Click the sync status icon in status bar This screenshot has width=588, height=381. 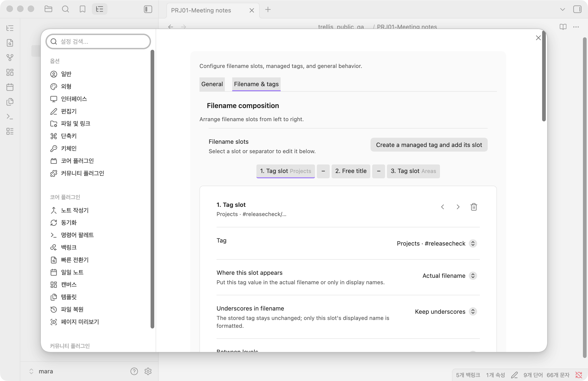pyautogui.click(x=578, y=375)
